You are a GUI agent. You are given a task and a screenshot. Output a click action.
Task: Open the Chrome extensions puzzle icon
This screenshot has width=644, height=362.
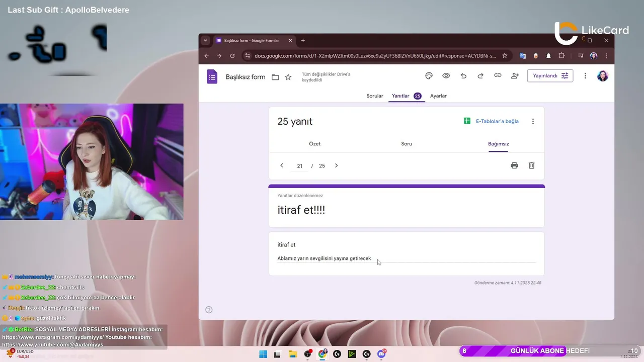[x=561, y=56]
